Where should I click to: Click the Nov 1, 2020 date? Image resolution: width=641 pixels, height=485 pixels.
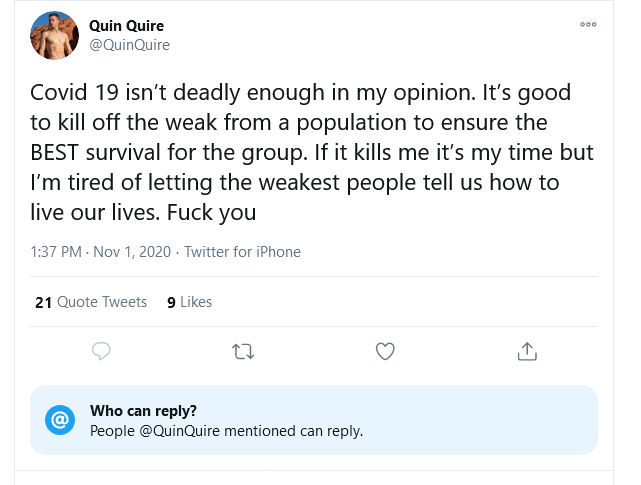(x=132, y=252)
